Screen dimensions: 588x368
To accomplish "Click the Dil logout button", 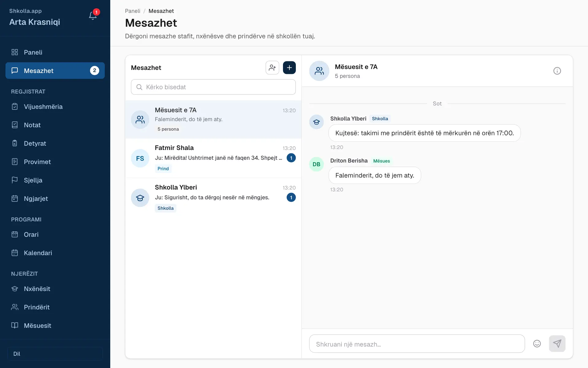I will (x=55, y=354).
